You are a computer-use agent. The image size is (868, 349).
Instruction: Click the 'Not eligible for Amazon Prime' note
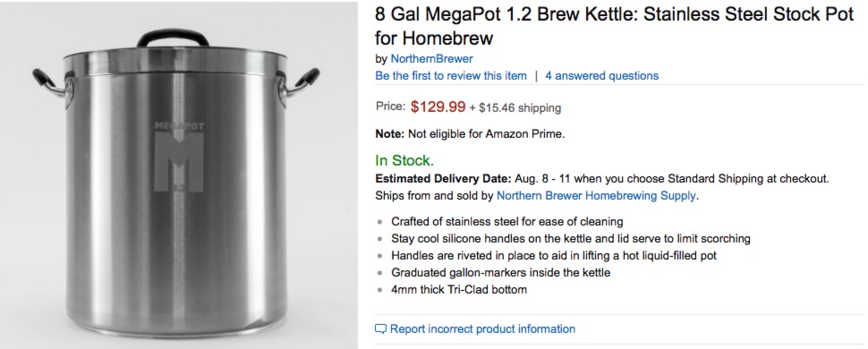point(470,134)
